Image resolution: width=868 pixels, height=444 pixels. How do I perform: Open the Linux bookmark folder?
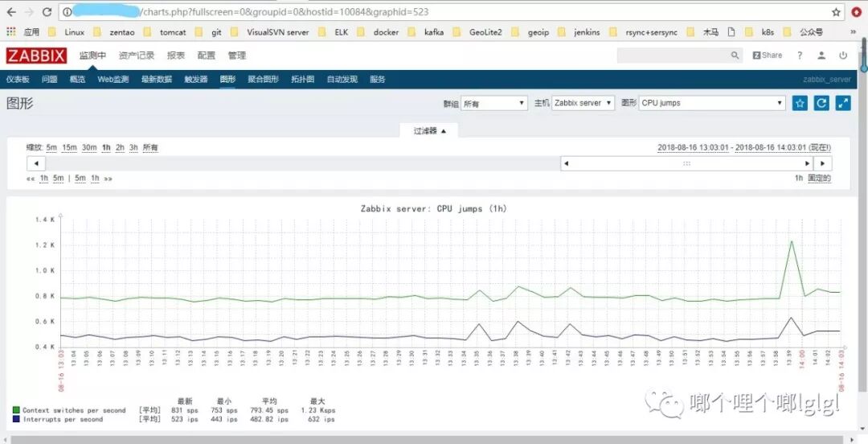point(67,32)
